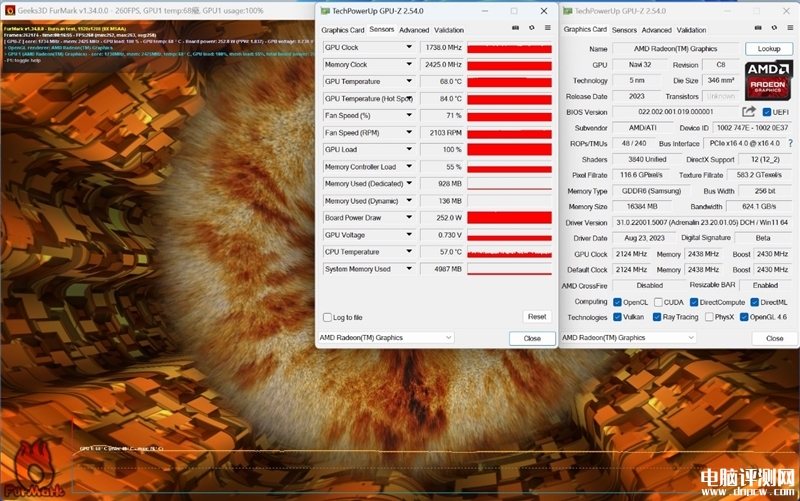Click the Reset button
This screenshot has width=800, height=501.
(537, 317)
